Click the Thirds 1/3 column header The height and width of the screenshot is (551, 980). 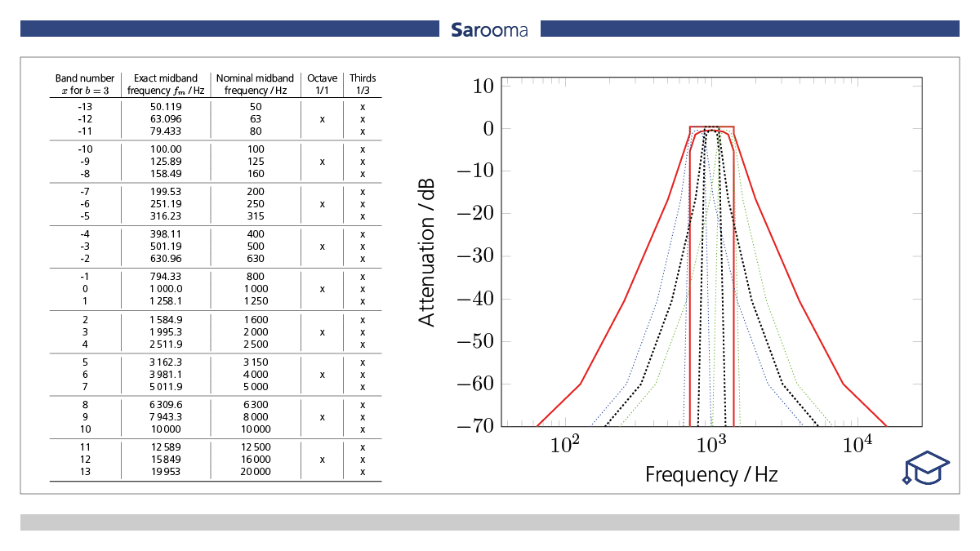pos(363,84)
